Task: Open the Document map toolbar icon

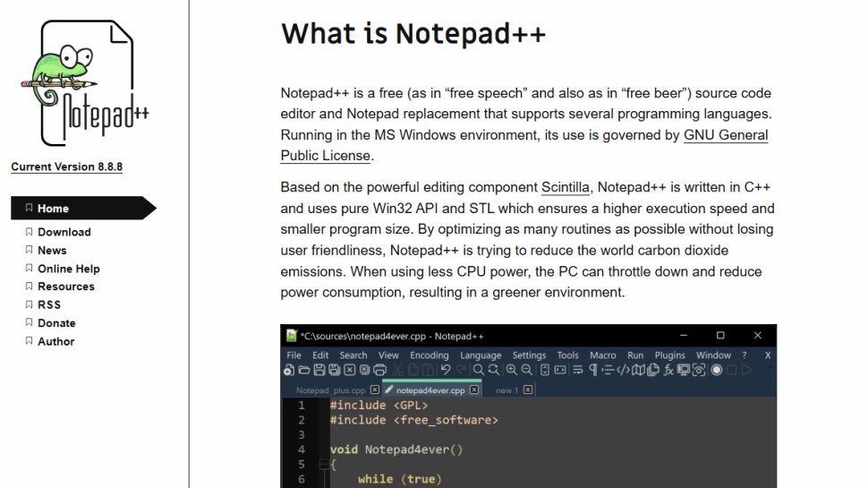Action: pos(638,370)
